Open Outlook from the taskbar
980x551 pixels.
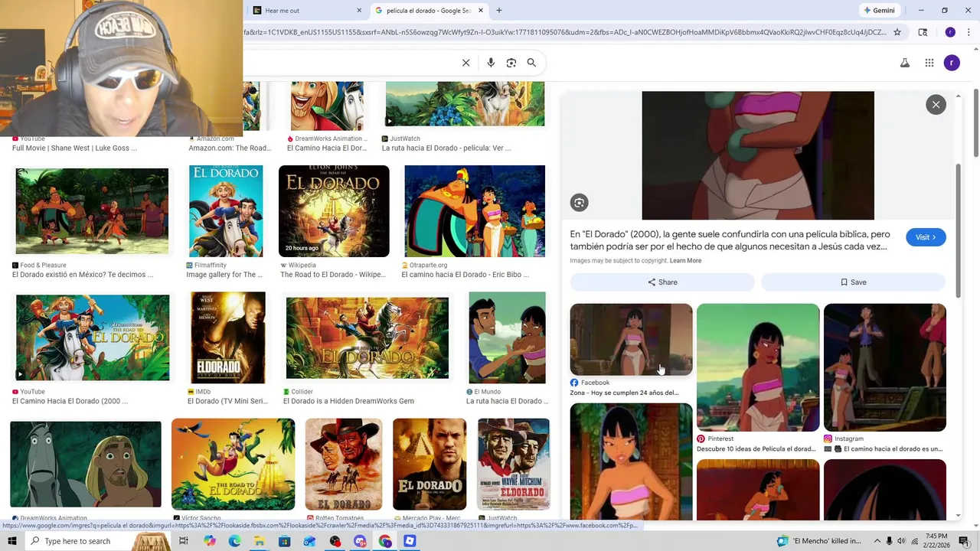point(309,541)
